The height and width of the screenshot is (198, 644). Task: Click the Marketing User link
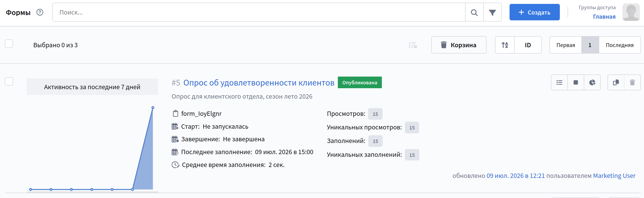coord(614,176)
